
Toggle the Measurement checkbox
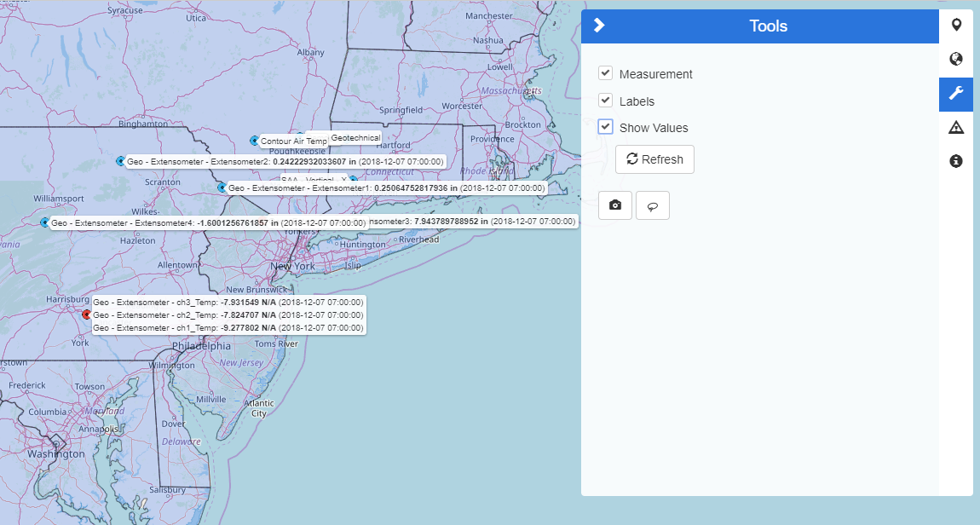coord(605,73)
